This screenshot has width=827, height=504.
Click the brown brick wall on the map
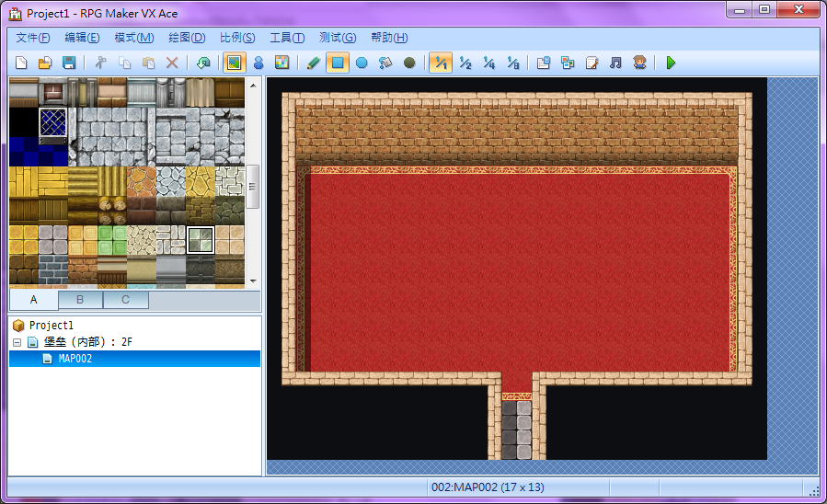[517, 134]
